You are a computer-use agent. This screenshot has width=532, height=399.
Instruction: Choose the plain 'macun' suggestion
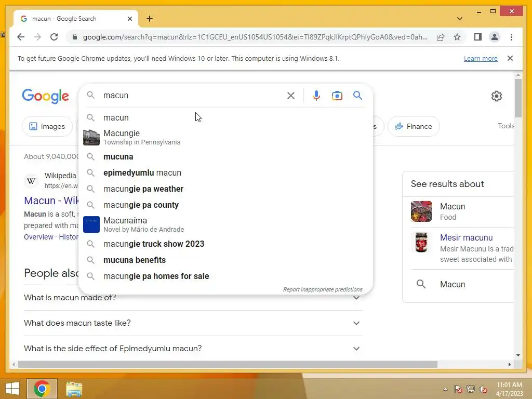pos(225,118)
